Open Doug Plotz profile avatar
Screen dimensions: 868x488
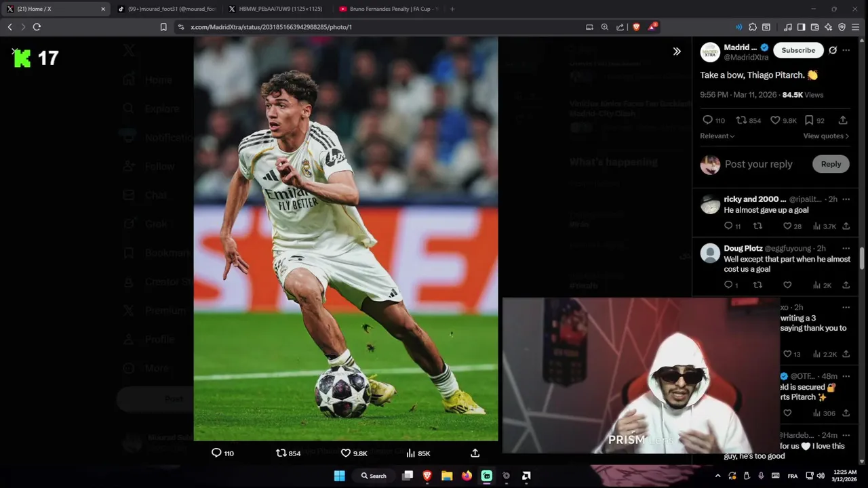click(710, 253)
